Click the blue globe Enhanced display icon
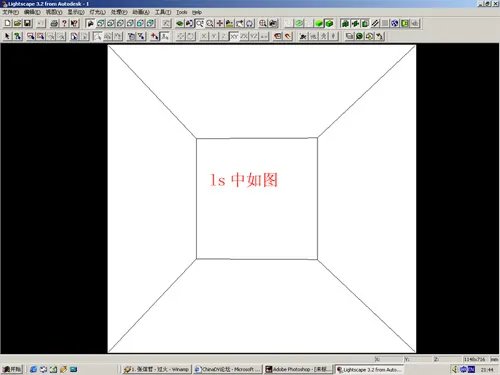Screen dimensions: 500x375 pos(395,23)
